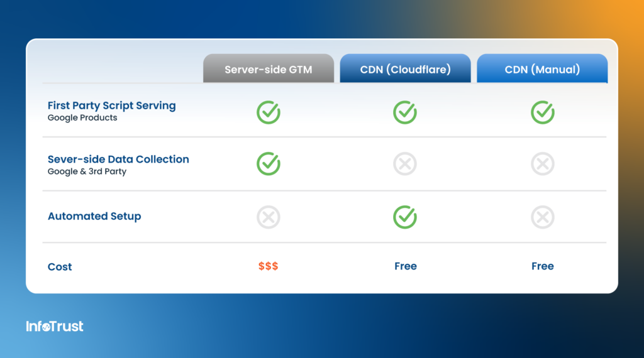644x358 pixels.
Task: Click green checkmark for Server-side GTM First Party Script Serving
Action: point(269,112)
